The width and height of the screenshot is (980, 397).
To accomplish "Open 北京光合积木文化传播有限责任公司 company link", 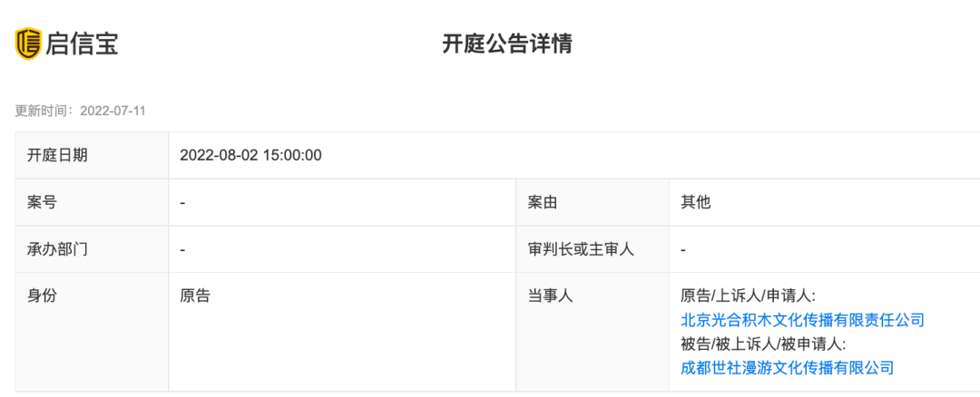I will coord(802,320).
